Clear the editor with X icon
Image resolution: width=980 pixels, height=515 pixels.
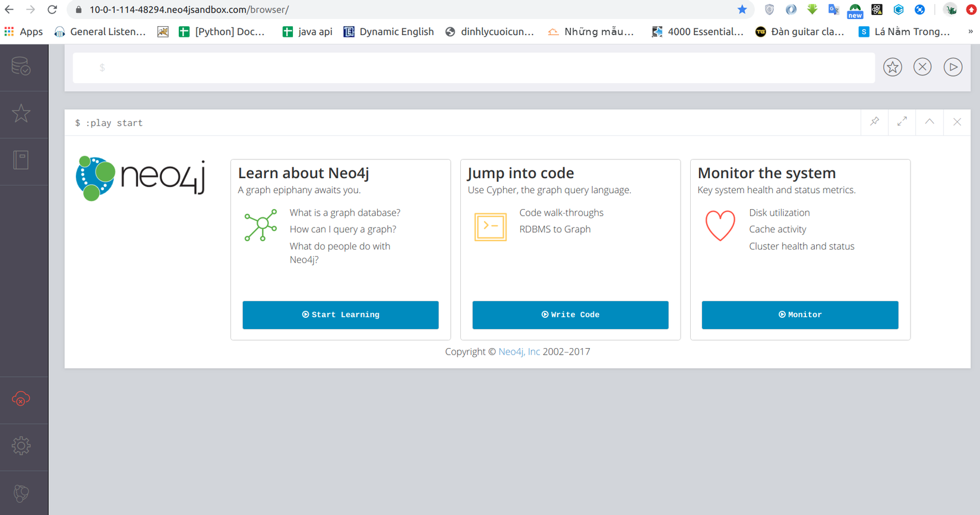(922, 67)
